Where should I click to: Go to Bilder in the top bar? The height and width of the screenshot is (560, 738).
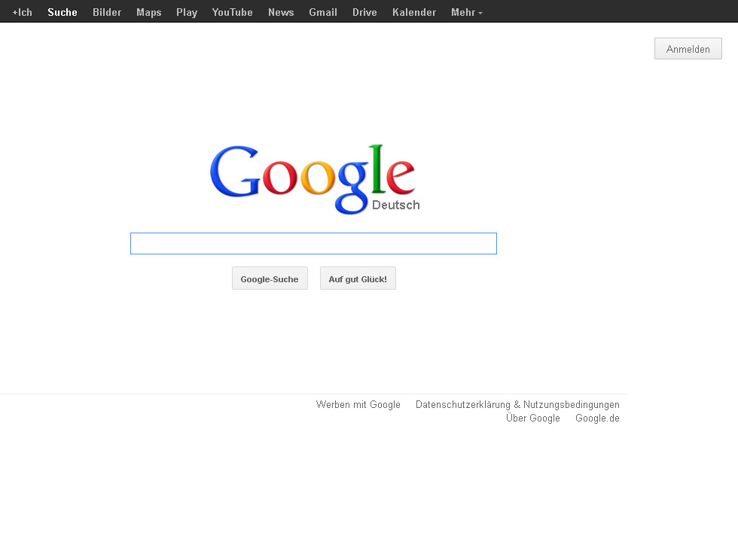pyautogui.click(x=107, y=12)
